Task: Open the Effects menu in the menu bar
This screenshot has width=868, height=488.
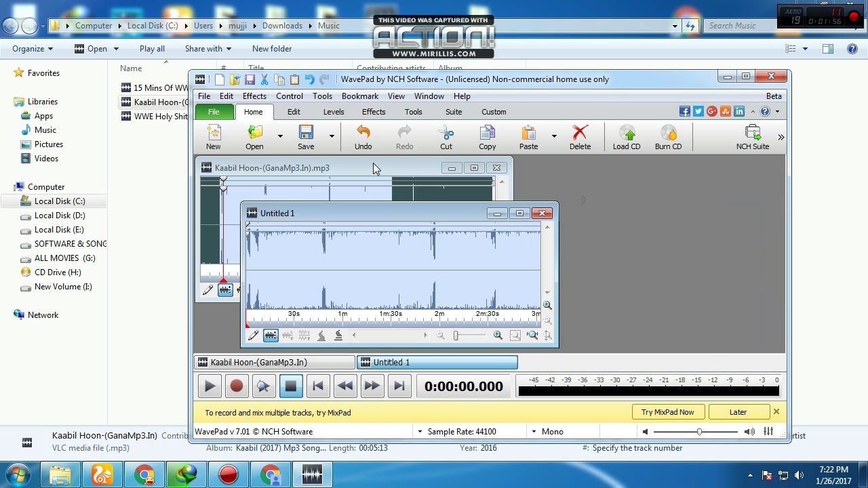Action: [x=254, y=96]
